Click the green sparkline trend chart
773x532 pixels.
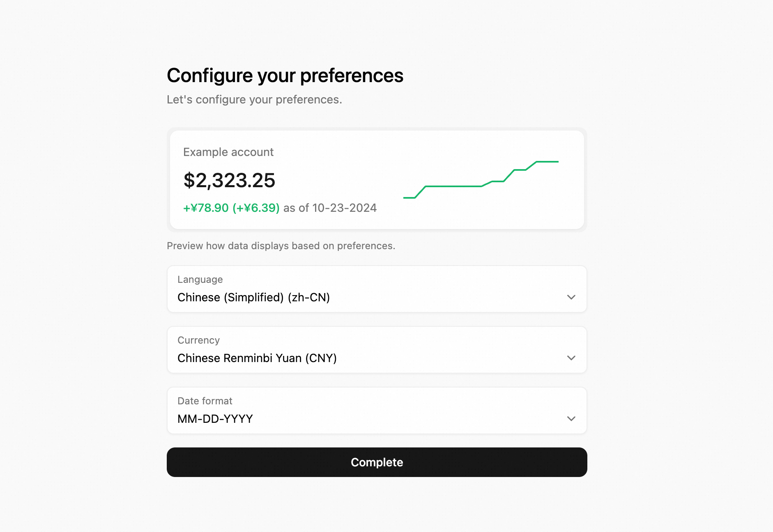pos(481,180)
